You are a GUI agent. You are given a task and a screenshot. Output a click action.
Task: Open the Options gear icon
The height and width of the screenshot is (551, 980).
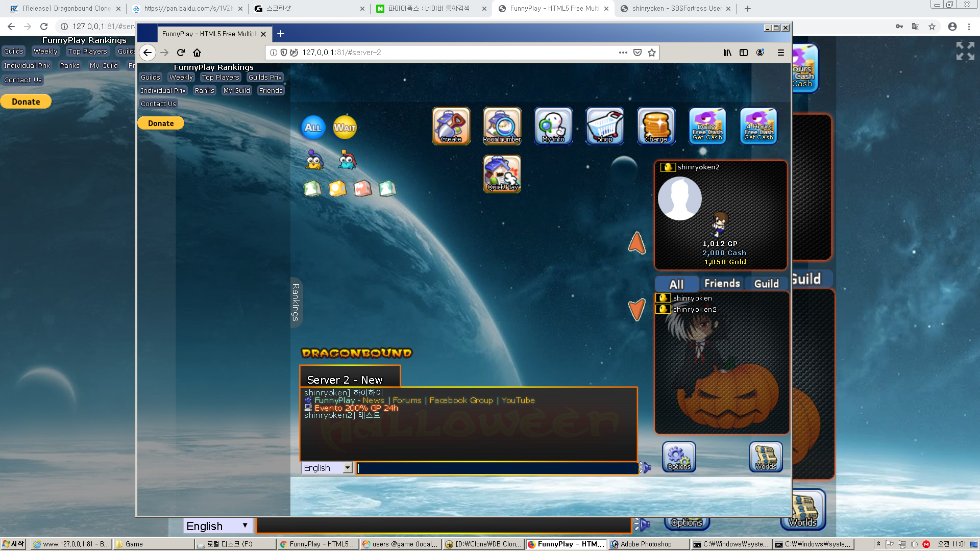click(679, 456)
